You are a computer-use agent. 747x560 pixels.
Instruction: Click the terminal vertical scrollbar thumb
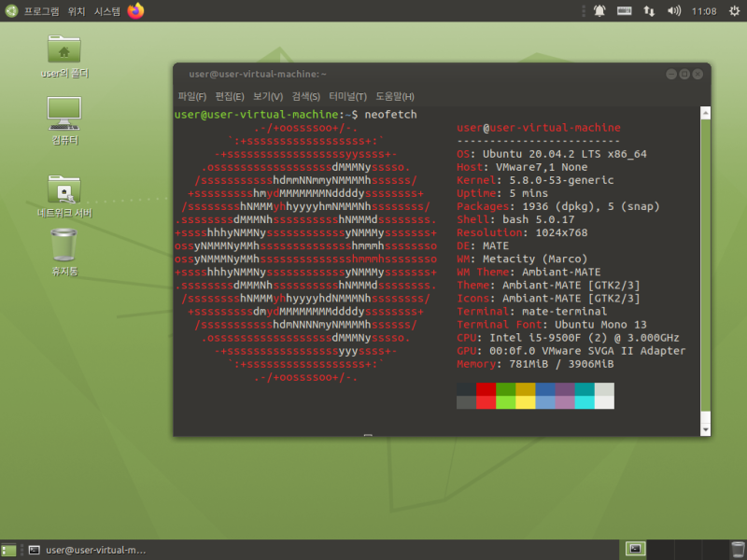(x=706, y=265)
